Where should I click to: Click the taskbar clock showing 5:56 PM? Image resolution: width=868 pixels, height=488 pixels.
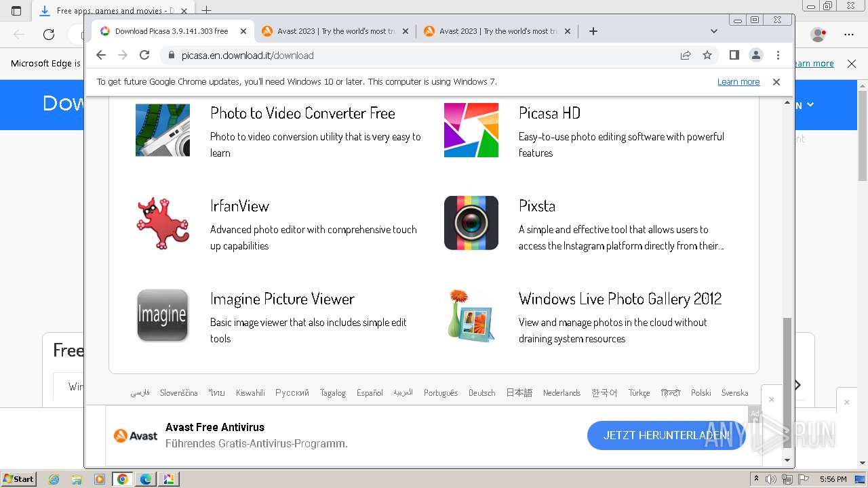[833, 479]
